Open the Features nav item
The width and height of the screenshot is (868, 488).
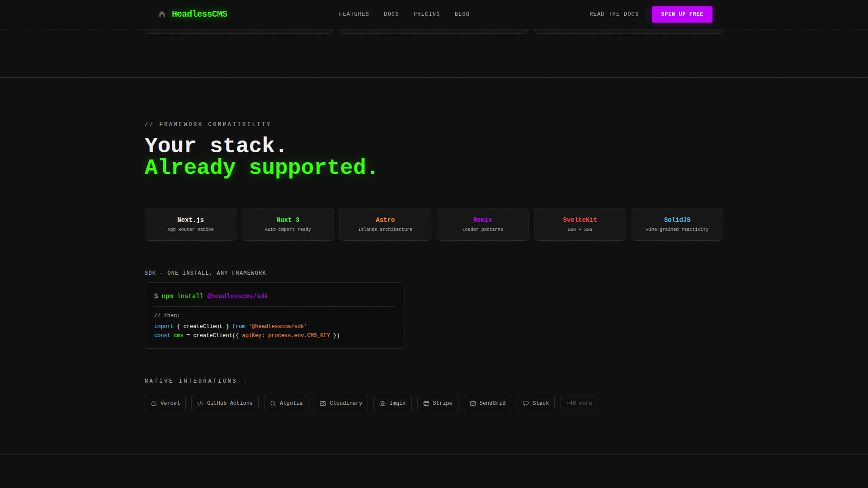(x=354, y=14)
